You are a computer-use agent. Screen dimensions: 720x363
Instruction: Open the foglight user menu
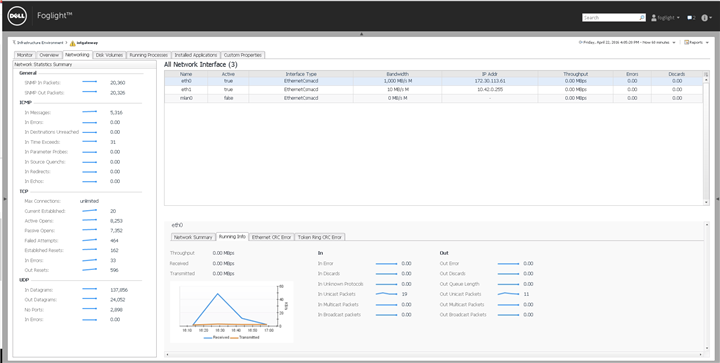click(666, 18)
